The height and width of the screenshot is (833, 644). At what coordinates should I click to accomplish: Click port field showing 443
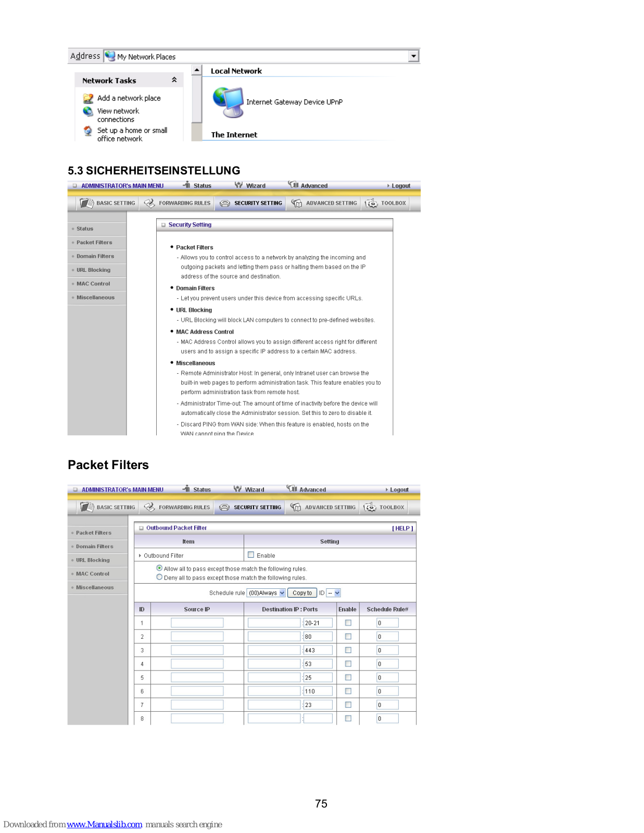318,650
